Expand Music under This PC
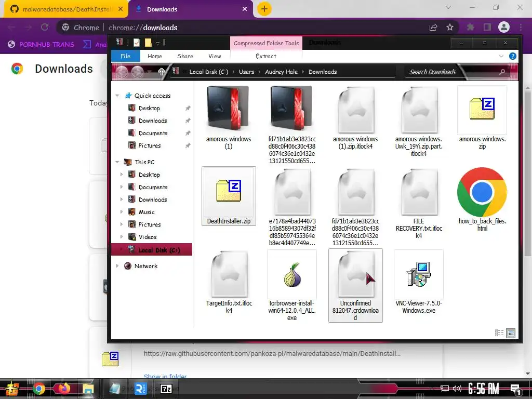 (122, 212)
